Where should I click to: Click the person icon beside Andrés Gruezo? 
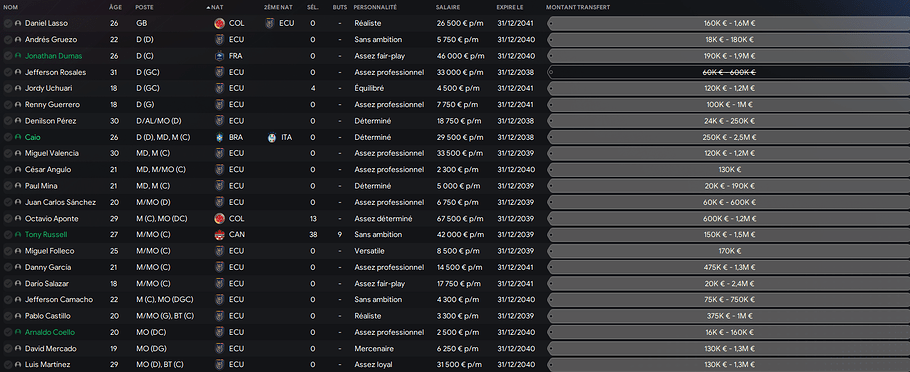pyautogui.click(x=18, y=40)
